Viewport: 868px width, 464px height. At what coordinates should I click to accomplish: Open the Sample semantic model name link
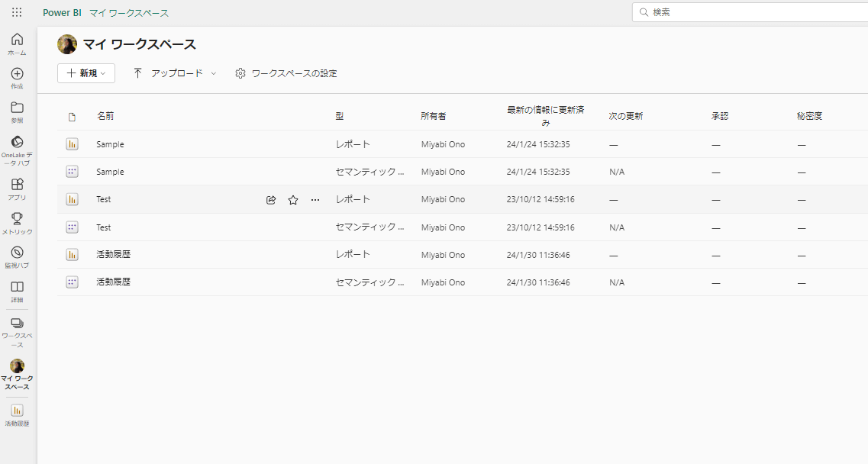[x=110, y=172]
